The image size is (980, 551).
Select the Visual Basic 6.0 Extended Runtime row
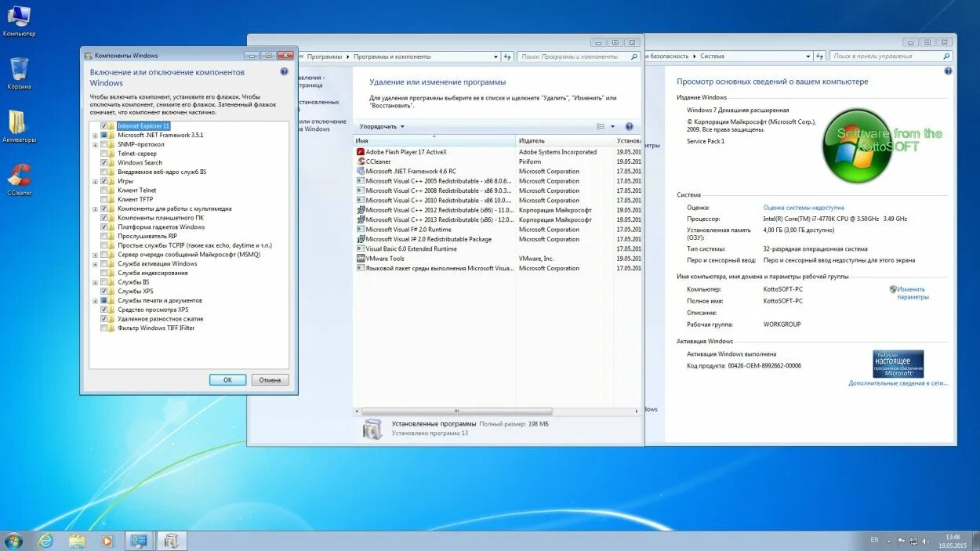tap(497, 248)
